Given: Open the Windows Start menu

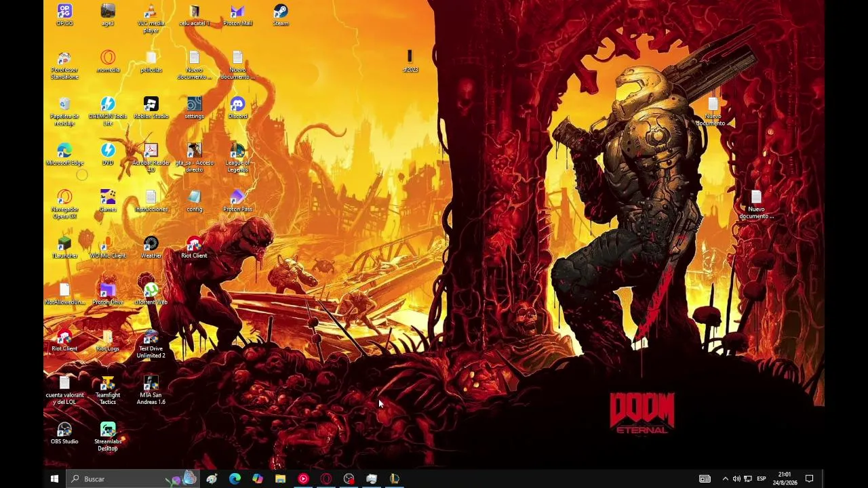Looking at the screenshot, I should click(x=54, y=479).
